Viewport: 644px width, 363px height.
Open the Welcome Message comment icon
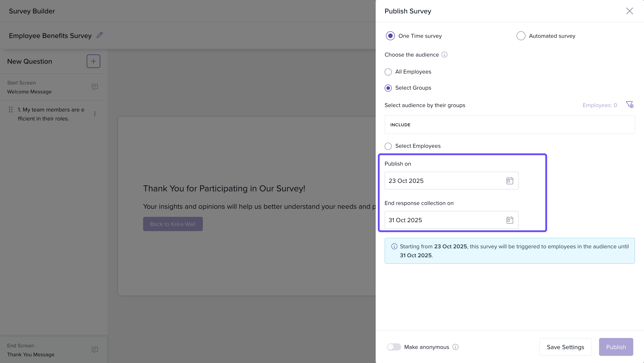click(x=95, y=87)
